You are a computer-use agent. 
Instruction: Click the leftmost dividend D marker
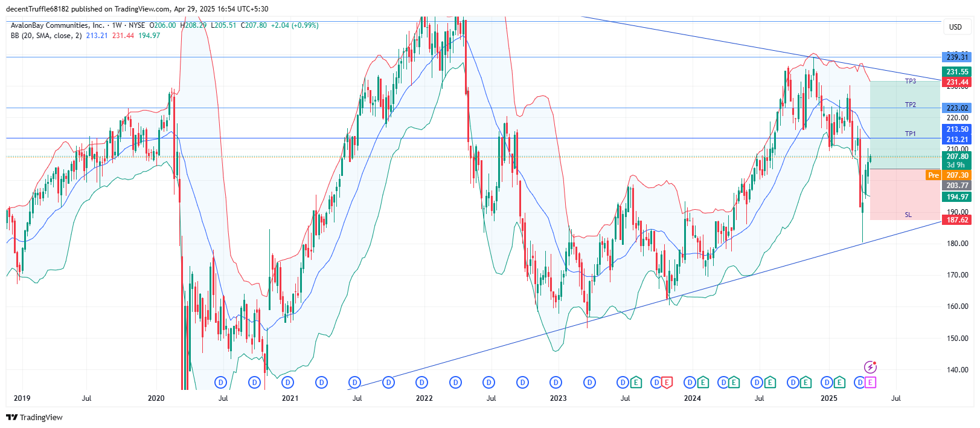[x=221, y=382]
